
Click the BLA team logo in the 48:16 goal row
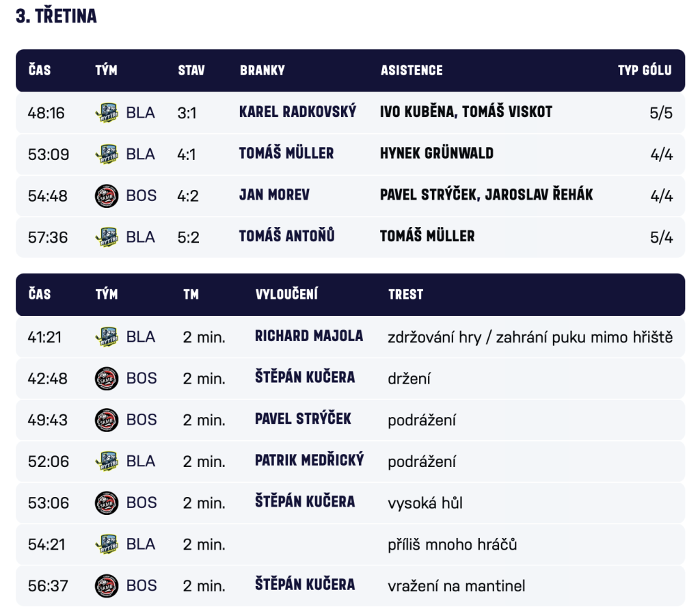(x=106, y=113)
